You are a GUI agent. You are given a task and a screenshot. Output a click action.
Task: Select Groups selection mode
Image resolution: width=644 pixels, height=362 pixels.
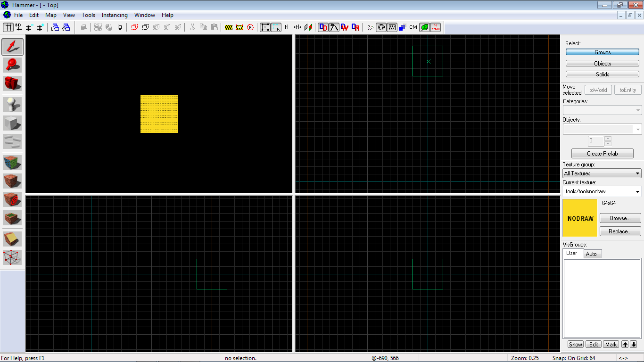[x=603, y=52]
